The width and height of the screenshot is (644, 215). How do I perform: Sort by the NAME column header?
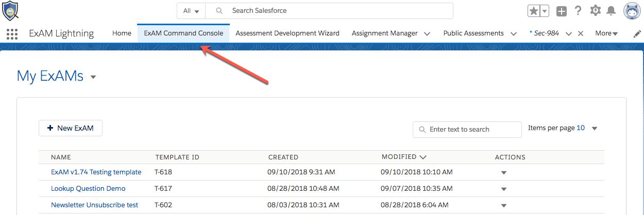point(61,157)
